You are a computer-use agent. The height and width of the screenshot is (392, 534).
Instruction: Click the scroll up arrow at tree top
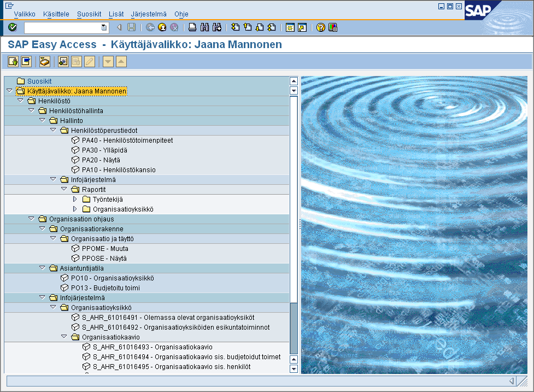point(294,81)
